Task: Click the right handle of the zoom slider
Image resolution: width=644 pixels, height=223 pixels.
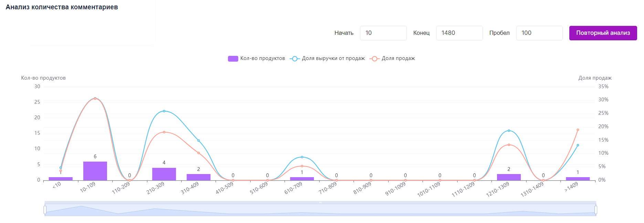Action: coord(595,210)
